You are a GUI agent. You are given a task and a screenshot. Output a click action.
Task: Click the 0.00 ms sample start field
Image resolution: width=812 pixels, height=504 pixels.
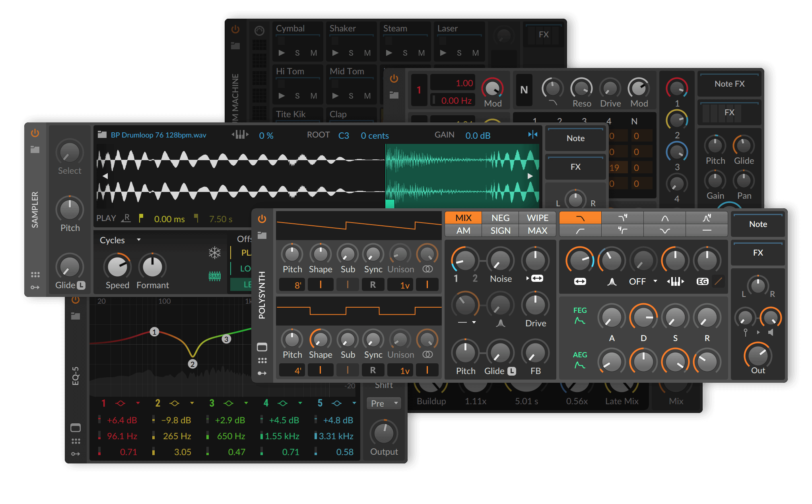pos(169,219)
